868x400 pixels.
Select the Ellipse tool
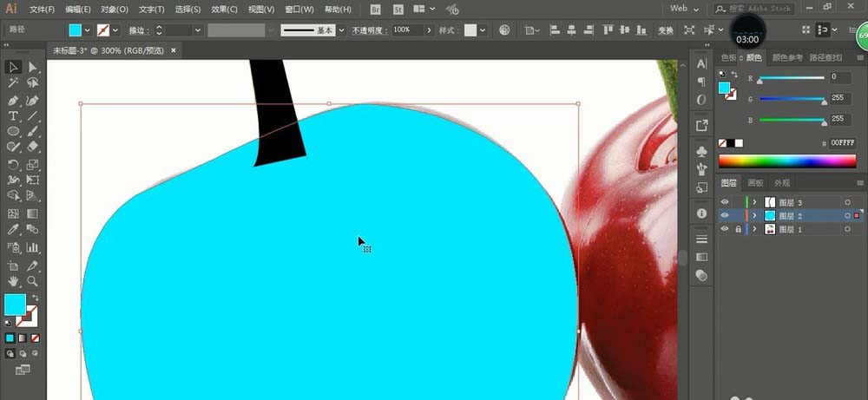coord(14,131)
